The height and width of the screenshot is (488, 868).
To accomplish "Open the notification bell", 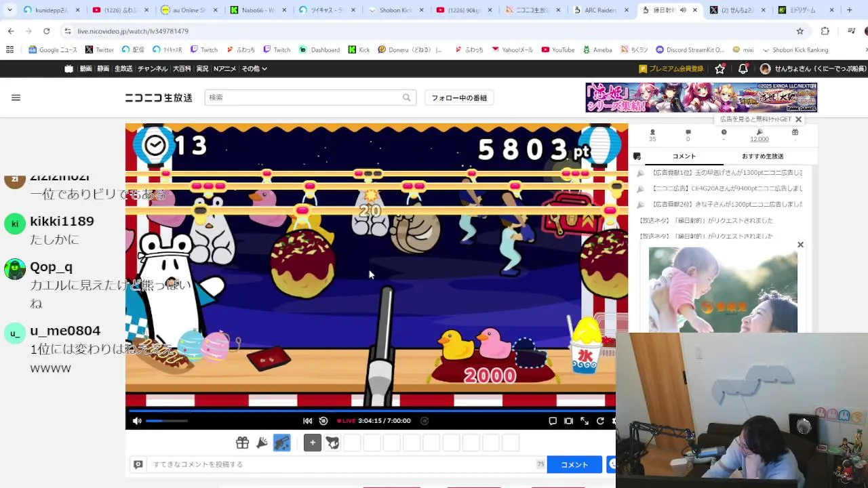I will pos(743,69).
